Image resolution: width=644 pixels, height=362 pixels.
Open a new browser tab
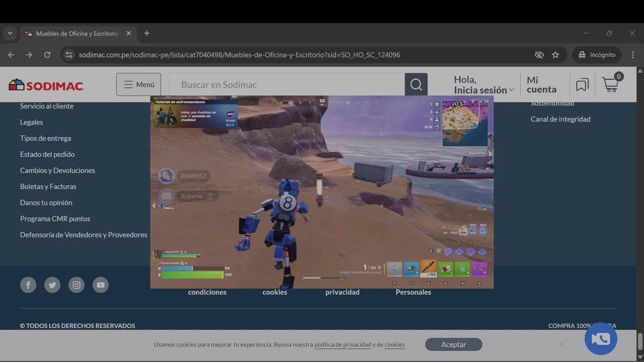pos(147,33)
